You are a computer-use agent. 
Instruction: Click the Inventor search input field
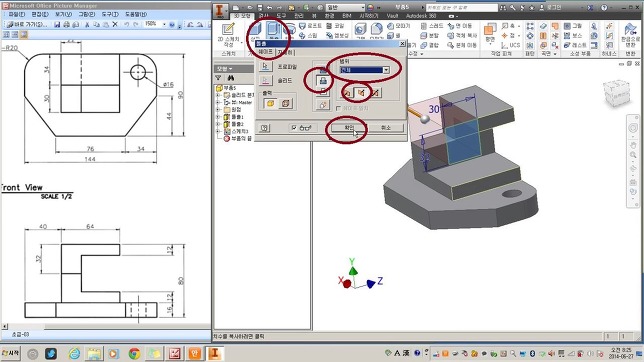pyautogui.click(x=461, y=7)
